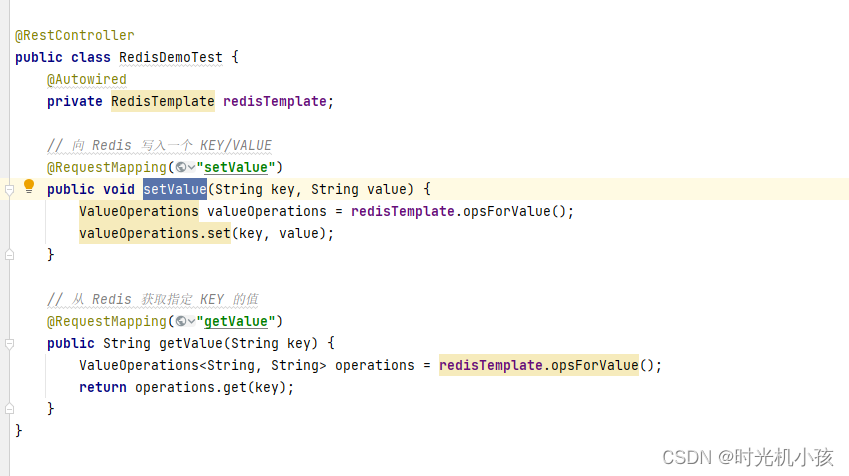
Task: Open the globe URL icon beside "setValue" mapping
Action: [x=181, y=168]
